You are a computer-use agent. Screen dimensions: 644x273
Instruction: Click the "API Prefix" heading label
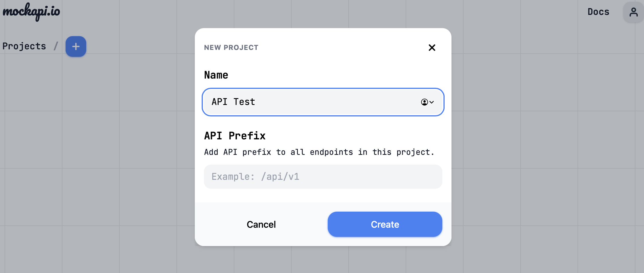[235, 136]
